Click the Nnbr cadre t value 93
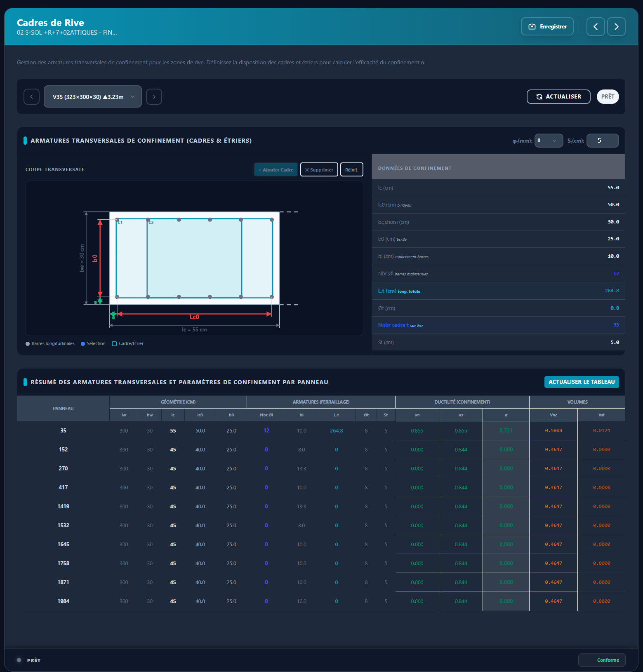 click(616, 325)
